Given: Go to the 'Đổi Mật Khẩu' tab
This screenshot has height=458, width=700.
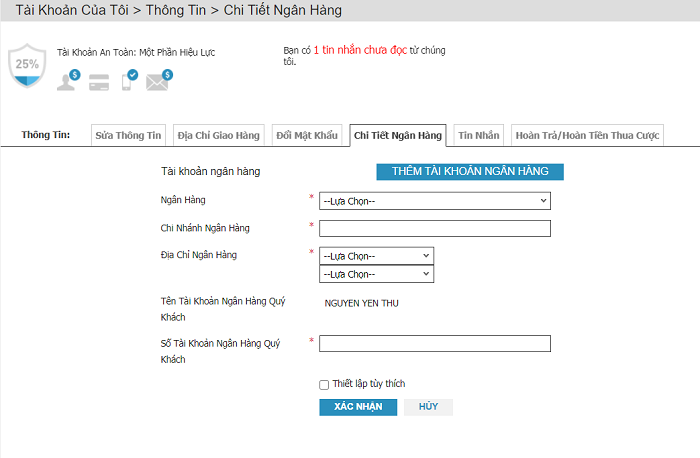Looking at the screenshot, I should click(307, 135).
